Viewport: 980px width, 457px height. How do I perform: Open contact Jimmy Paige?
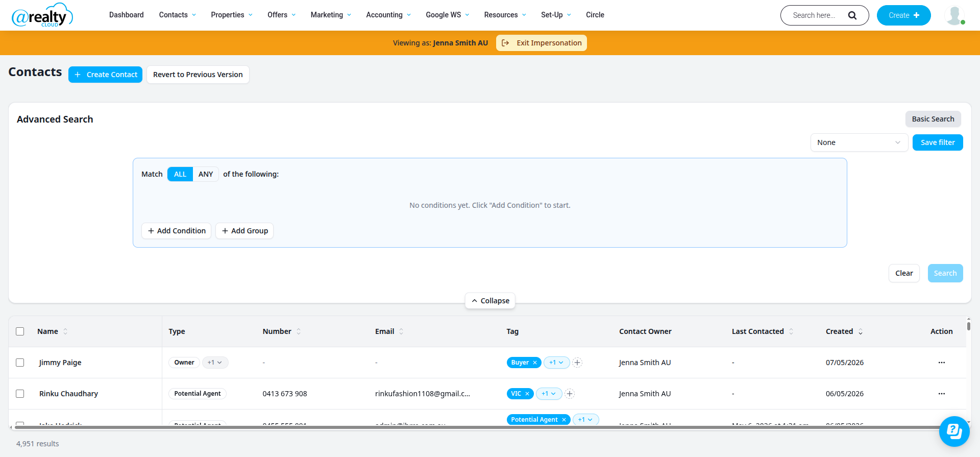point(60,363)
